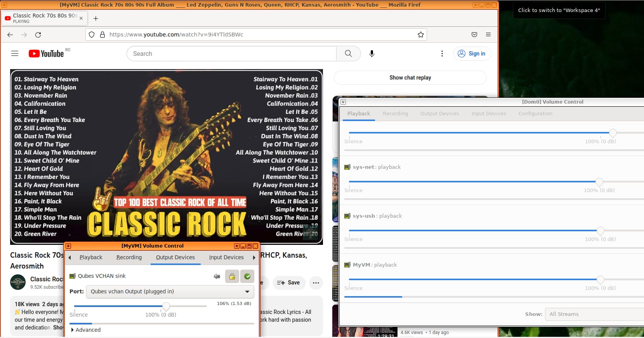The image size is (644, 338).
Task: Select Recording tab in Dom0 Volume Control
Action: (395, 113)
